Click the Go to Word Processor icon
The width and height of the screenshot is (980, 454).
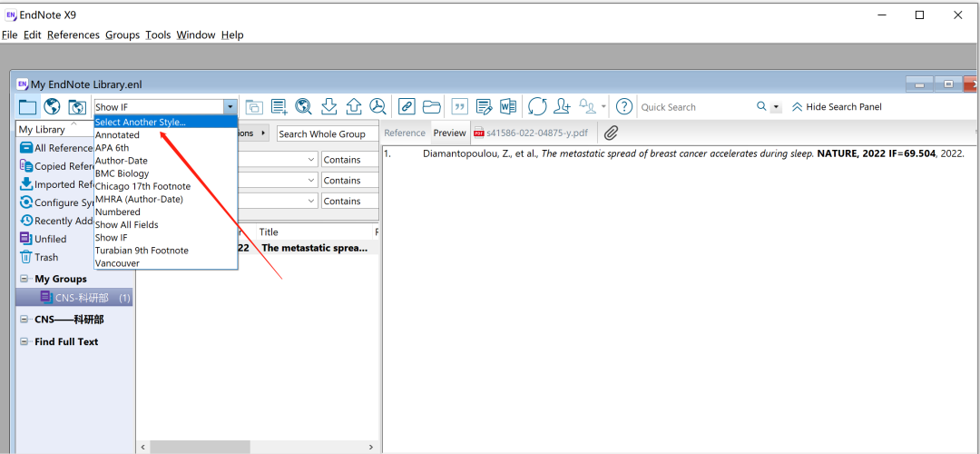pyautogui.click(x=508, y=107)
